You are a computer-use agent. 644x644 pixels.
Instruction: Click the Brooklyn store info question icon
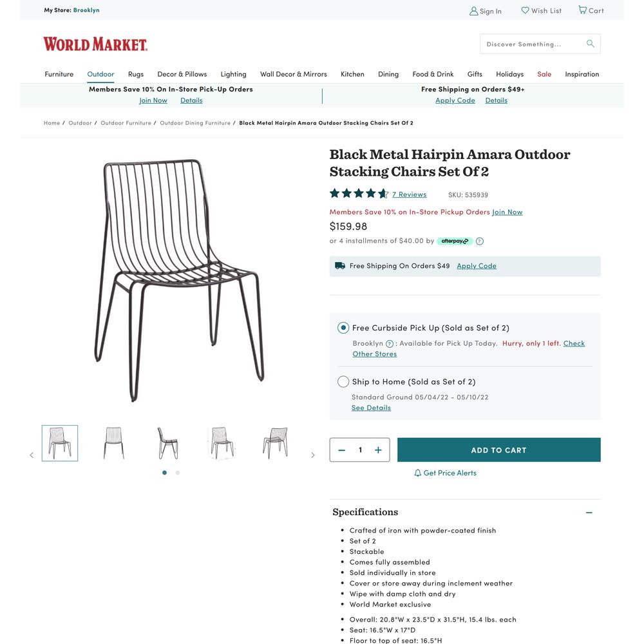[x=390, y=344]
